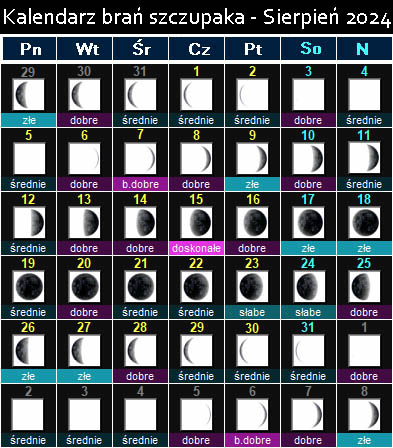Image resolution: width=393 pixels, height=448 pixels.
Task: Click the yellow date number 15
Action: [196, 199]
